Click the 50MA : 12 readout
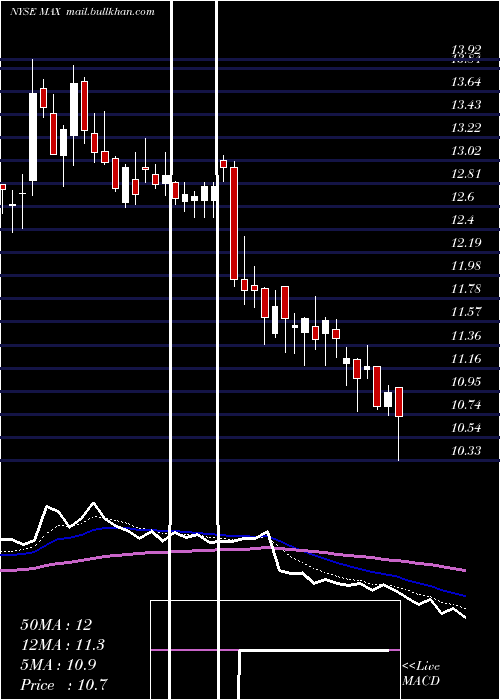This screenshot has height=700, width=500. click(56, 625)
